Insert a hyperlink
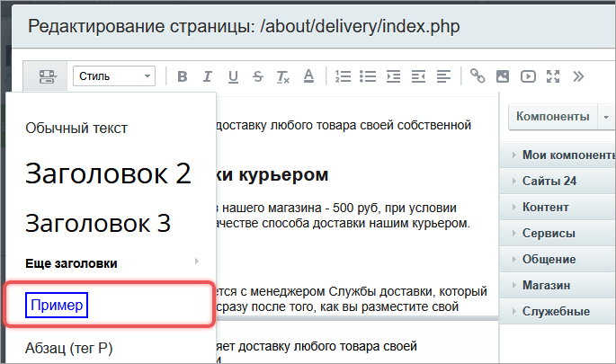 click(x=478, y=76)
